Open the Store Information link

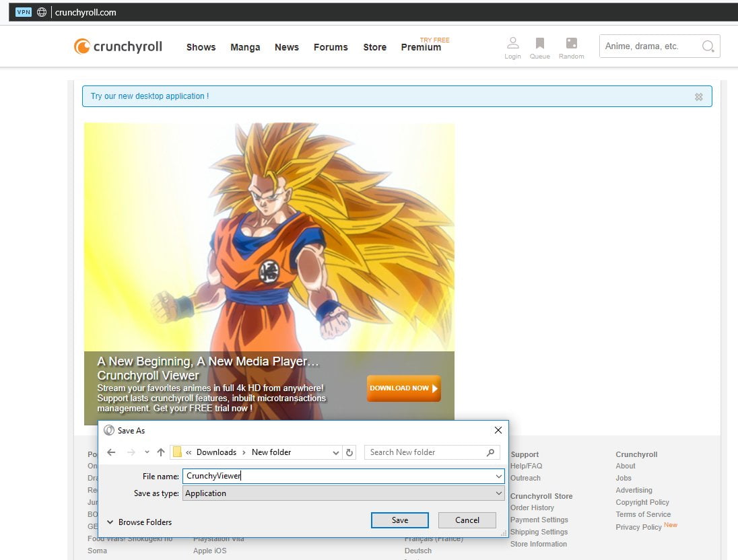click(x=539, y=544)
